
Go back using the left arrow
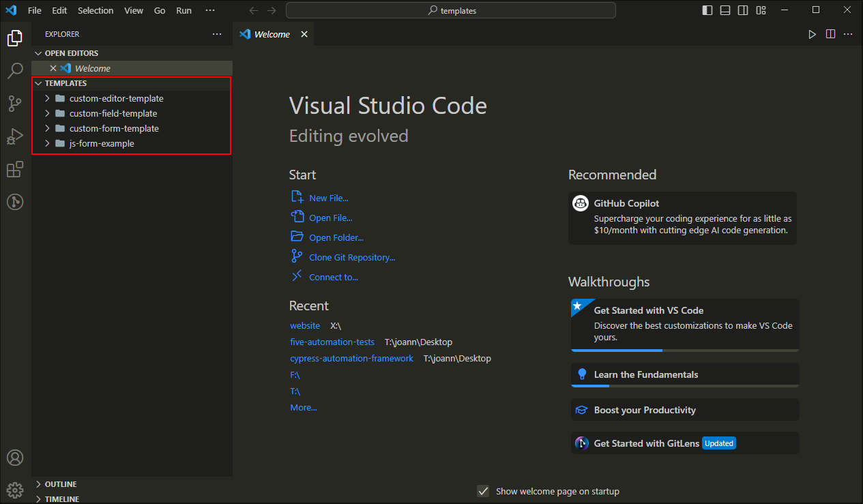(254, 10)
